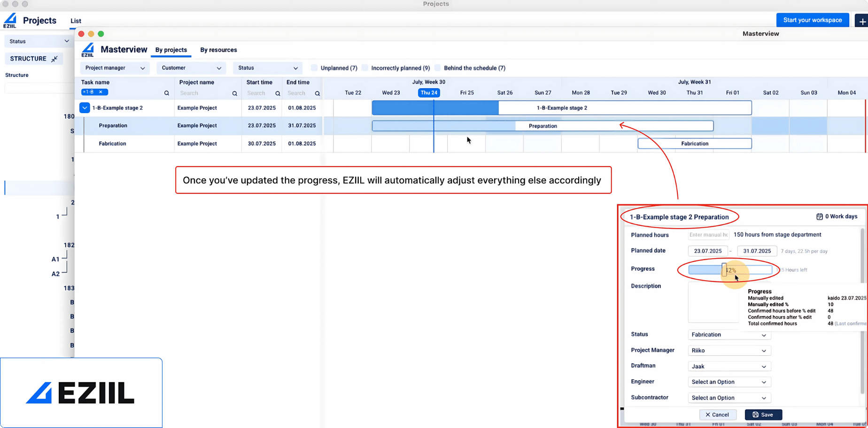Toggle the Unplanned (7) checkbox
868x428 pixels.
coord(314,68)
